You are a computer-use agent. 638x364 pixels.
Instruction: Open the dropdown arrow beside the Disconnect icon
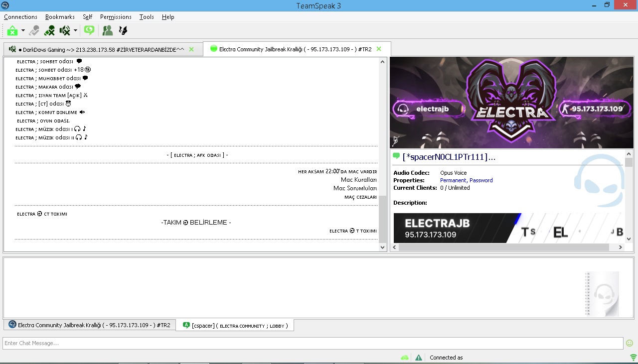(23, 30)
